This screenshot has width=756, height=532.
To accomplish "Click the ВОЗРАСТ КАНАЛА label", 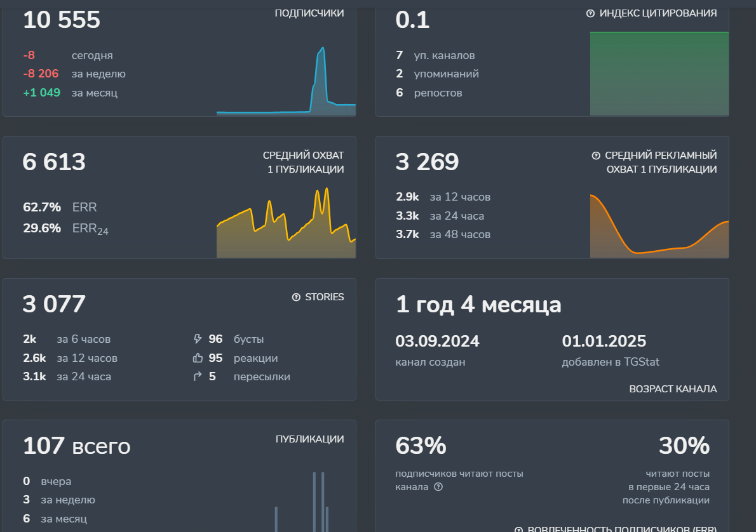I will 673,389.
